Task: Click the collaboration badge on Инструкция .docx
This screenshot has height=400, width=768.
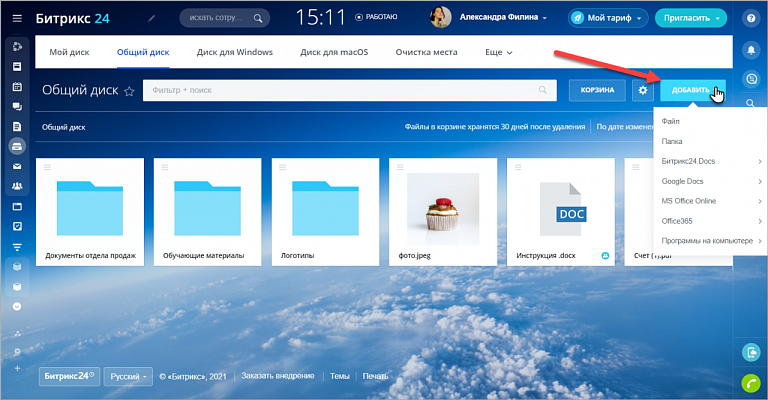Action: pos(605,256)
